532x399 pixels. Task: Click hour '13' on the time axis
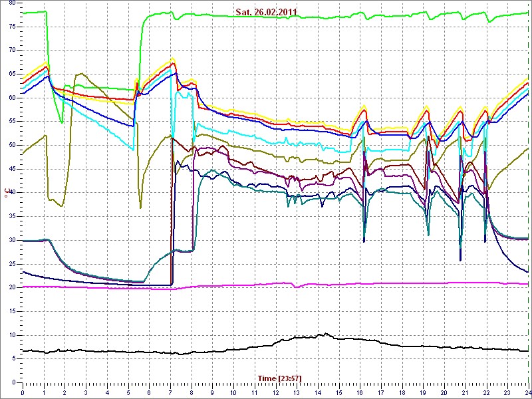point(296,392)
